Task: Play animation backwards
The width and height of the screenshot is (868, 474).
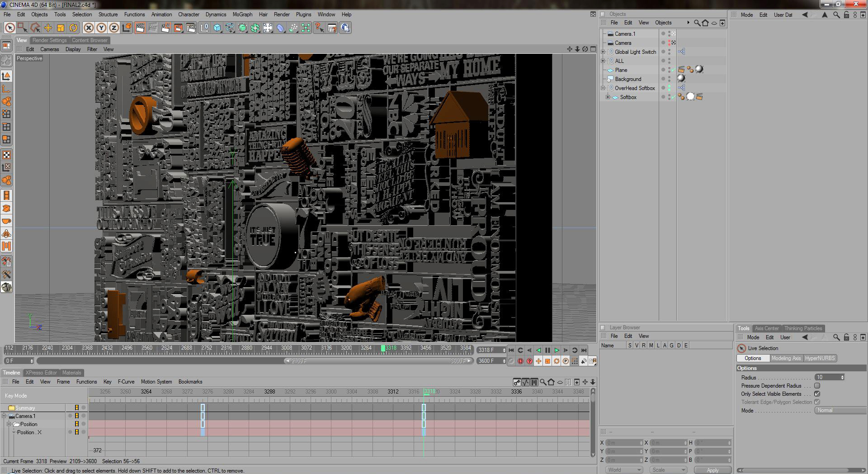Action: point(538,350)
